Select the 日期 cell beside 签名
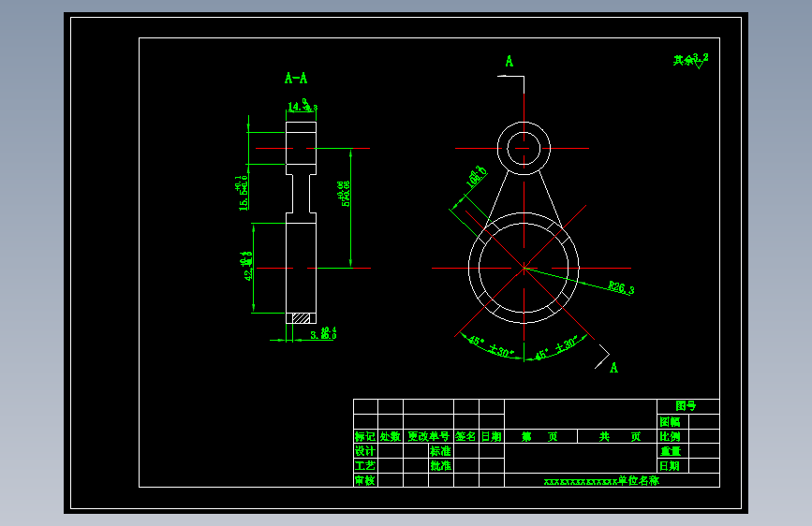This screenshot has width=812, height=526. (x=492, y=436)
